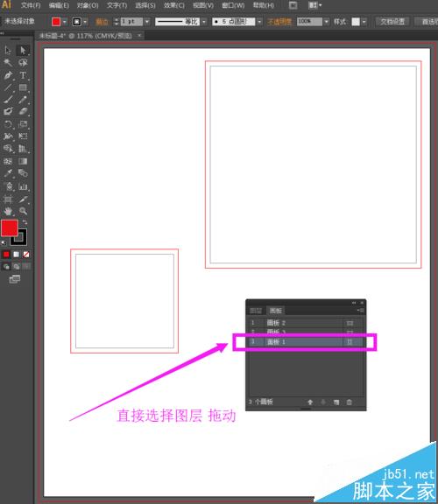Select the Hand tool
438x504 pixels.
[8, 211]
